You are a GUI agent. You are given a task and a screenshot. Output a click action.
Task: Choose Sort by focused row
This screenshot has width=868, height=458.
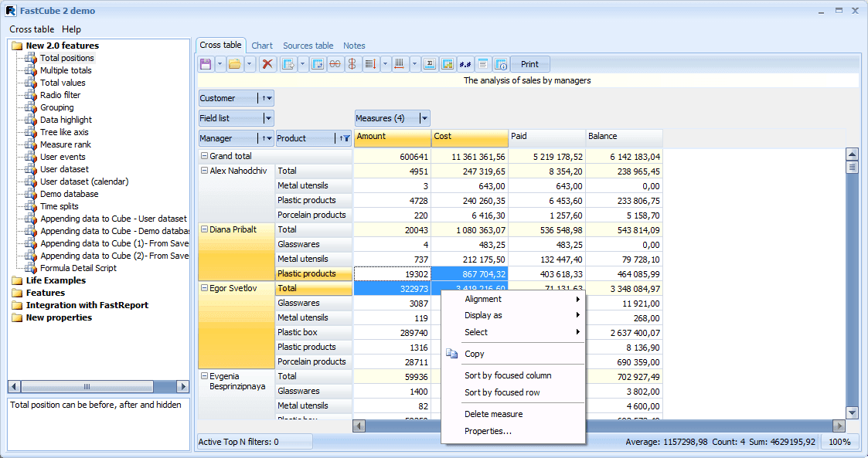513,392
